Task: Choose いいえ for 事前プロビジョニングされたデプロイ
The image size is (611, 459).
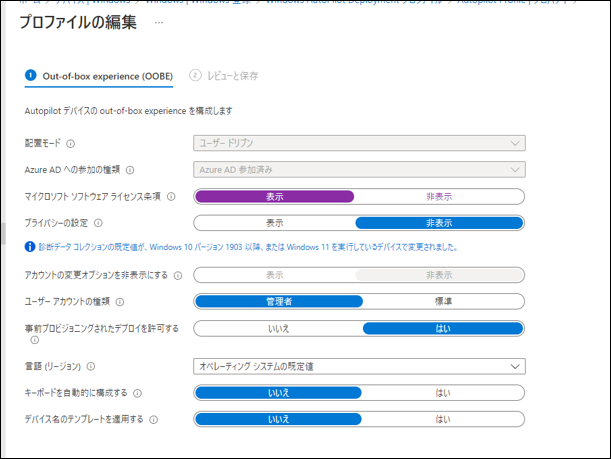Action: pos(279,328)
